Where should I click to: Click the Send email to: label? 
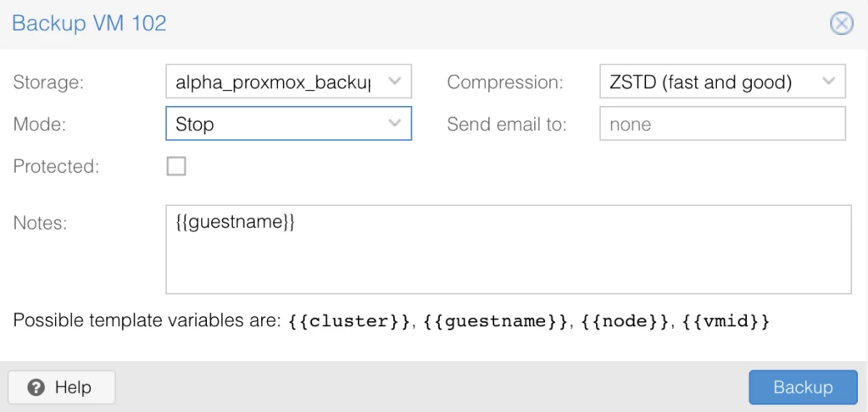click(x=506, y=124)
